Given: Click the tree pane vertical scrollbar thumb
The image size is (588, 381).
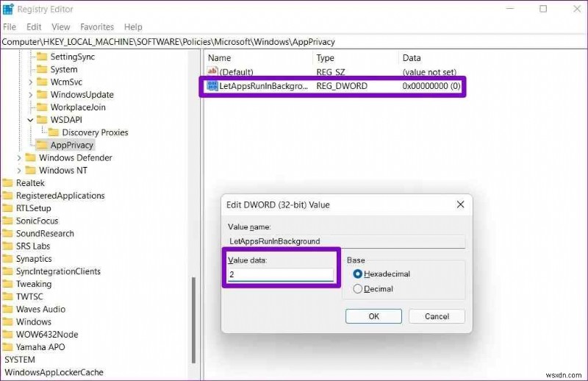Looking at the screenshot, I should coord(193,320).
